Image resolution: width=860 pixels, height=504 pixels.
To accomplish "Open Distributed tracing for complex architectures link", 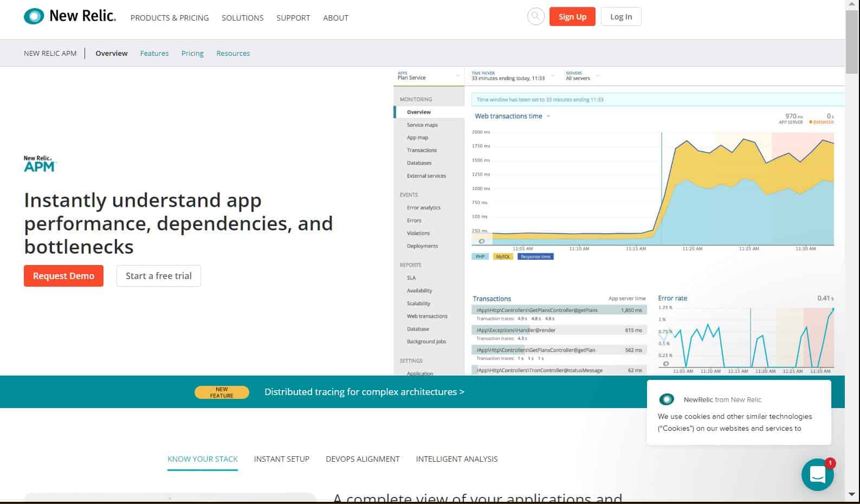I will pos(364,392).
